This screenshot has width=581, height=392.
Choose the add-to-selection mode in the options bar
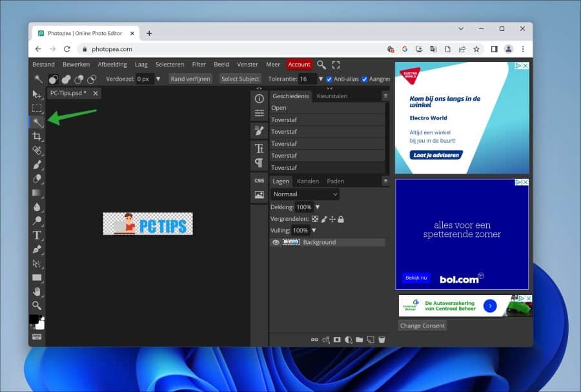point(66,79)
